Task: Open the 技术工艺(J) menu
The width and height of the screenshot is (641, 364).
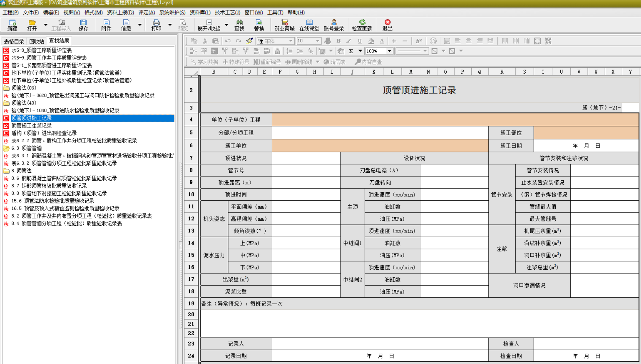Action: (x=227, y=12)
